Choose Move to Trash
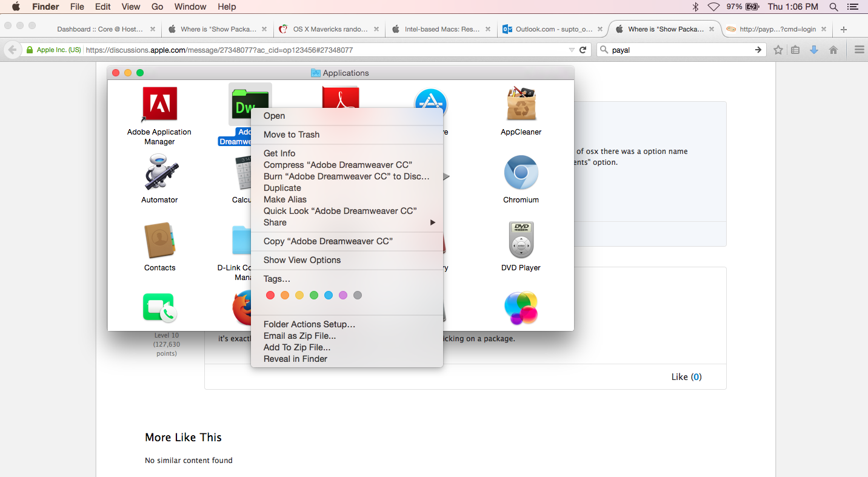The width and height of the screenshot is (868, 477). pos(347,135)
